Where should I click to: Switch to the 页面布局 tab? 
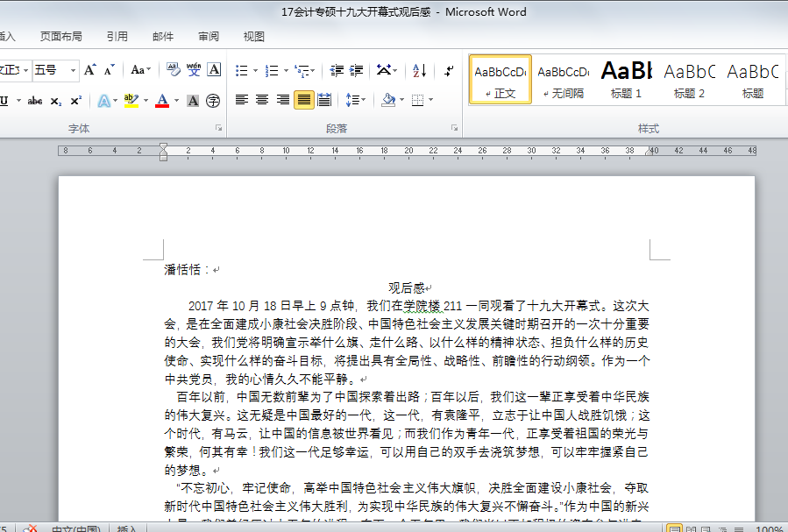point(61,37)
